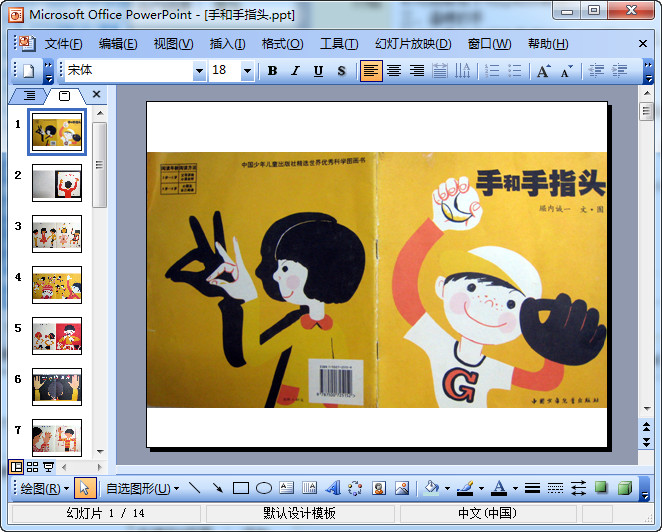Insert WordArt

point(333,489)
